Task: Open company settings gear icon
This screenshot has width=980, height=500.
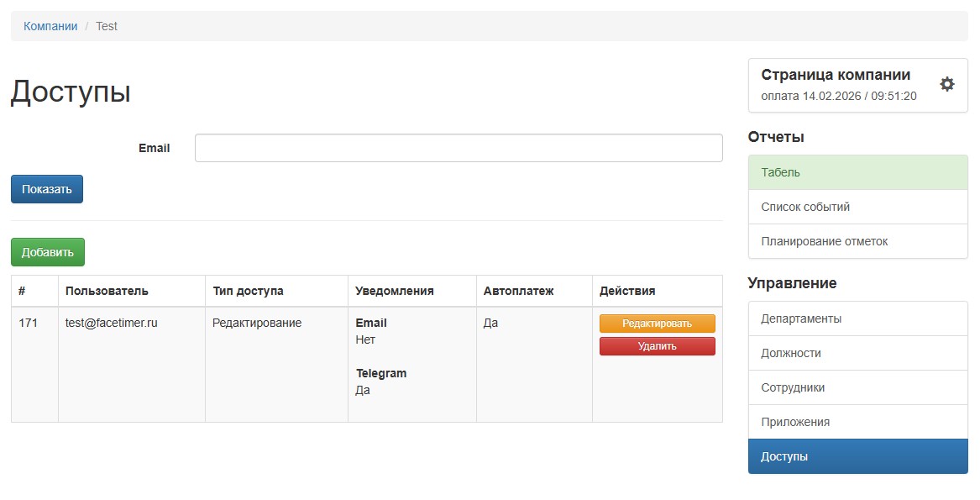Action: 946,84
